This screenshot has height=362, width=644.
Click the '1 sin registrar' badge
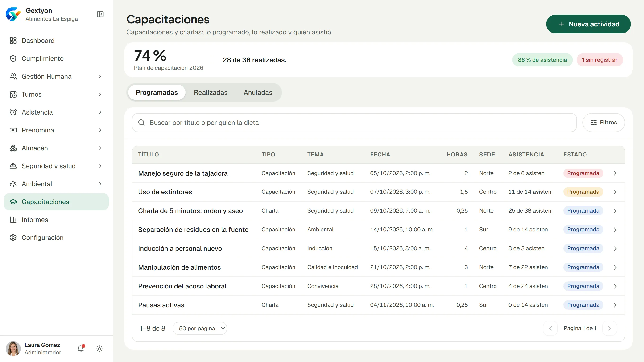(599, 60)
